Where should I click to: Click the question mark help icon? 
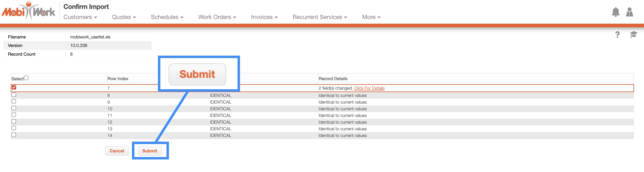click(617, 35)
